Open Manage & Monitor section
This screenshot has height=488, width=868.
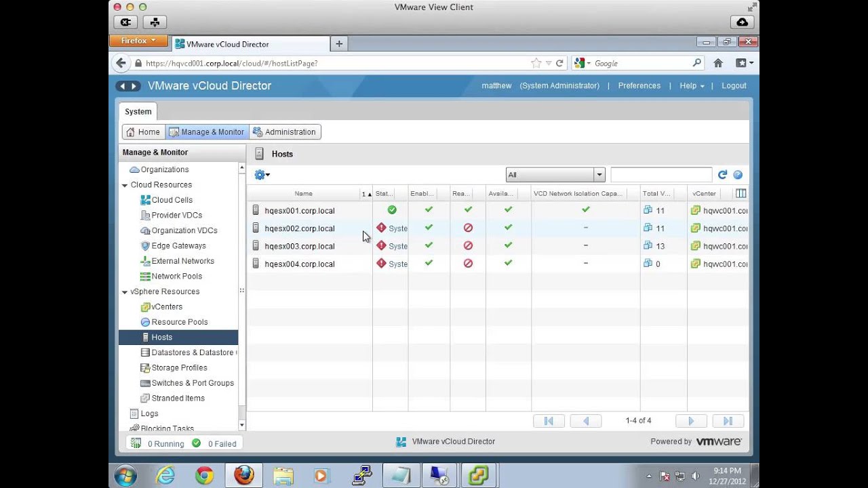207,132
